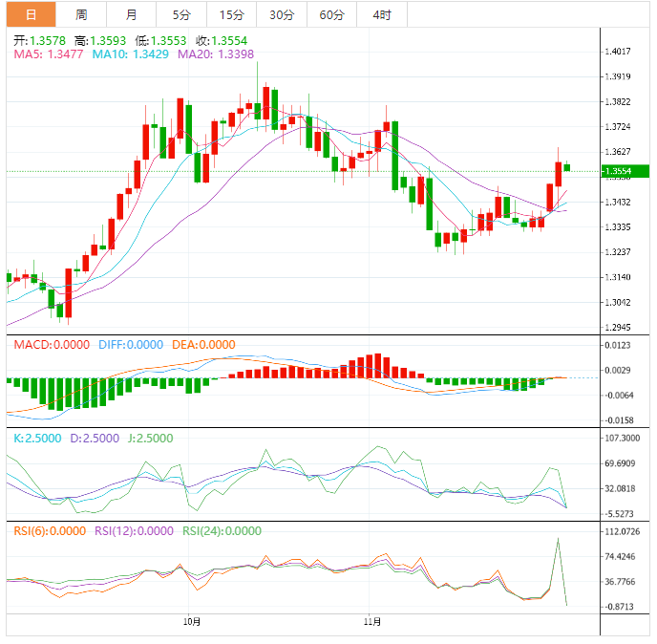Click the 1.4017 price axis label
The height and width of the screenshot is (644, 657).
click(x=618, y=52)
